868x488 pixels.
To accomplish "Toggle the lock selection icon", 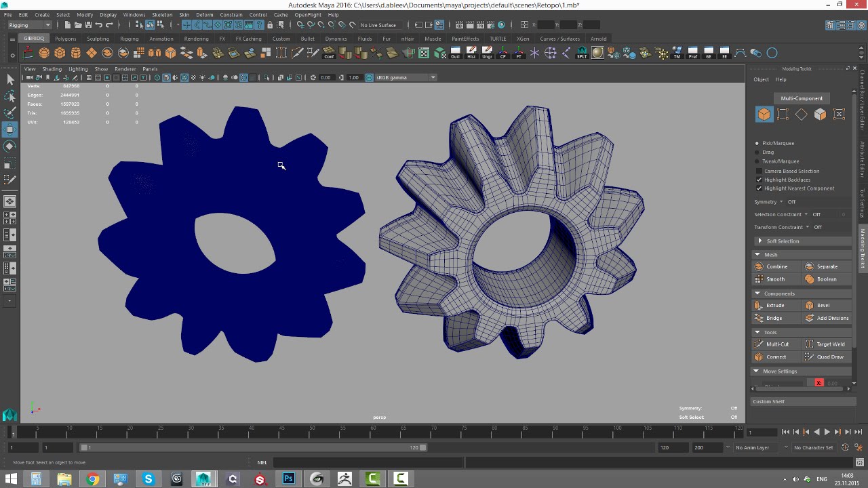I will (271, 25).
